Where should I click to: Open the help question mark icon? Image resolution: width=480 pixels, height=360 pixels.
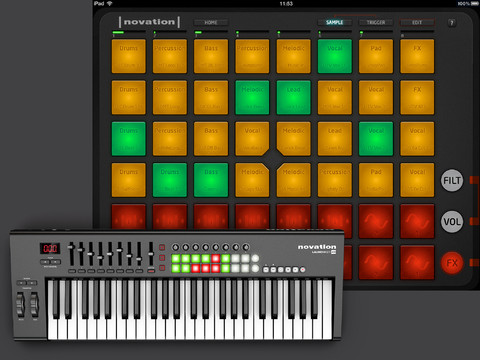(x=452, y=23)
